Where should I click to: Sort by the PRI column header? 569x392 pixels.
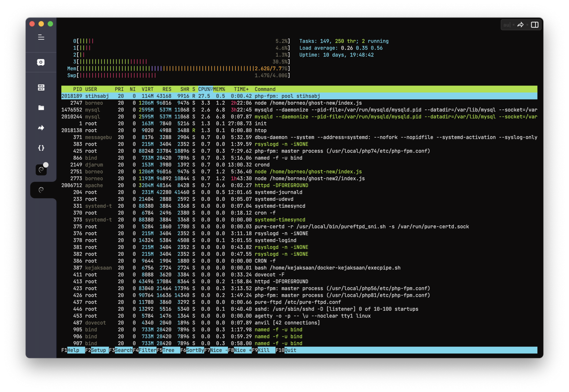click(119, 89)
